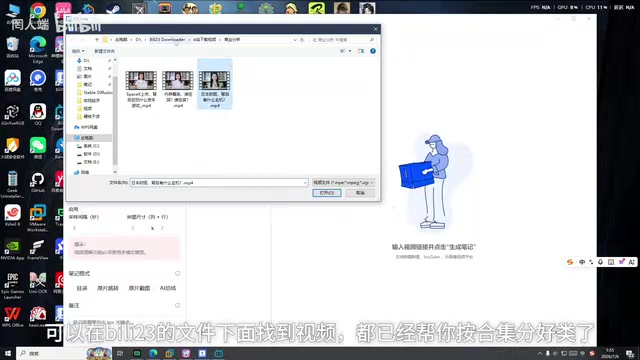Launch QQ from desktop
Viewport: 640px width, 360px height.
[38, 114]
